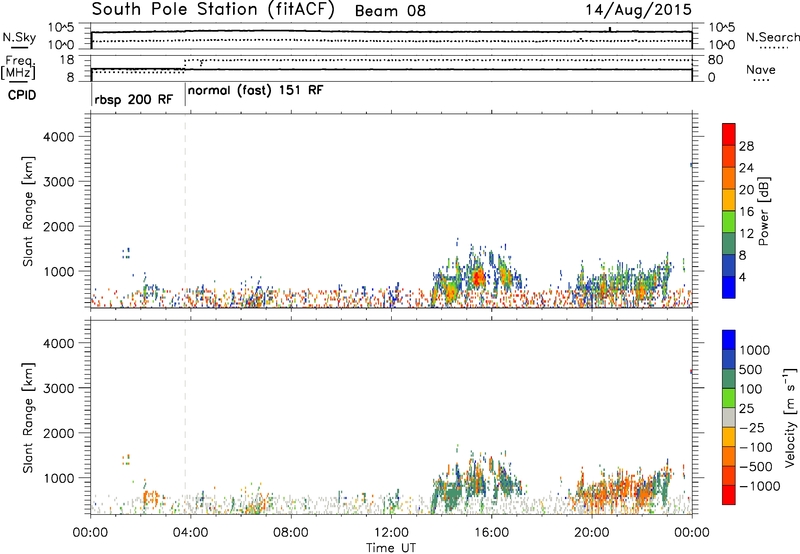Click the 'South Pole Station (fitACF)' title

(213, 10)
